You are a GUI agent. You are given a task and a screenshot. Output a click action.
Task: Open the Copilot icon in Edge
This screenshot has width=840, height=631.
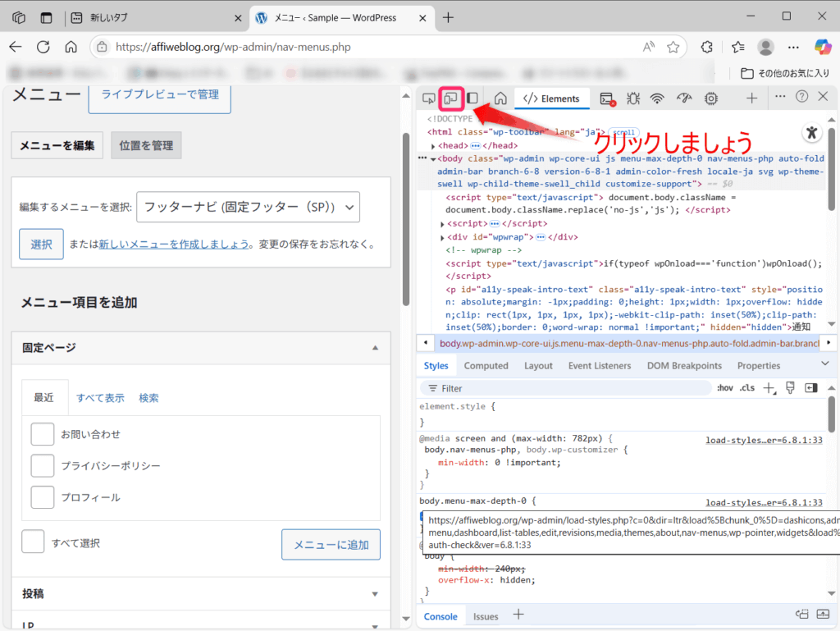[823, 47]
